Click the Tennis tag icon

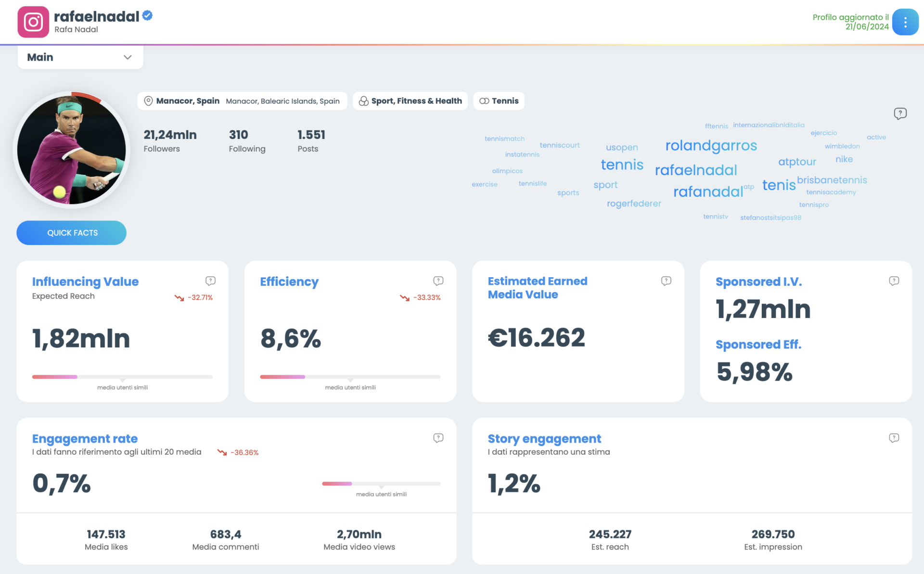pyautogui.click(x=484, y=101)
